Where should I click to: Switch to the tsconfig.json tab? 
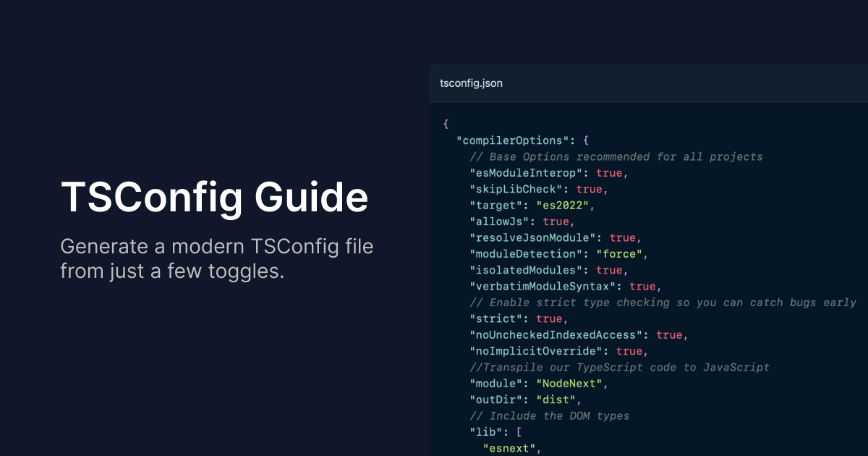[x=470, y=83]
